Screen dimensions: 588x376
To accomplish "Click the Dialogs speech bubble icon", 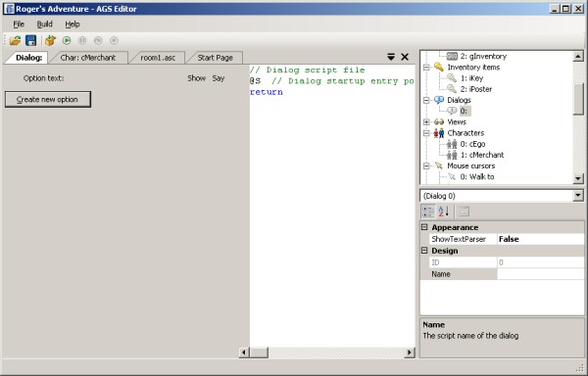I will tap(439, 100).
